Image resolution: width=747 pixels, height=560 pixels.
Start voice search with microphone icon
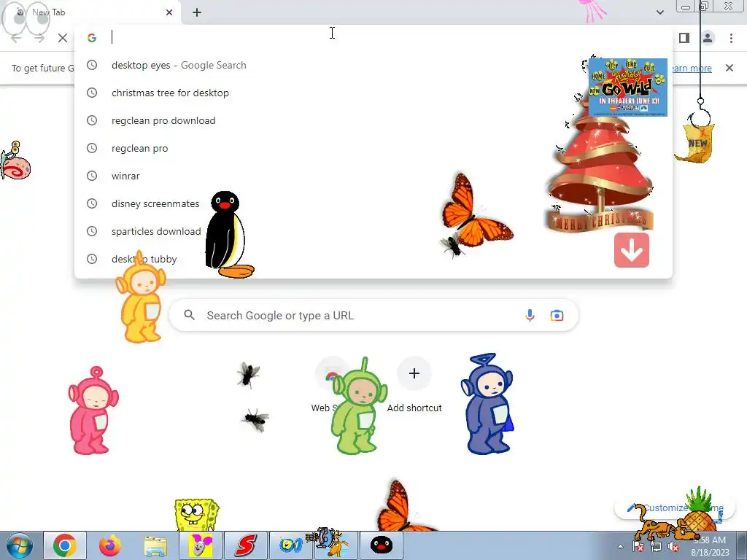click(x=530, y=315)
